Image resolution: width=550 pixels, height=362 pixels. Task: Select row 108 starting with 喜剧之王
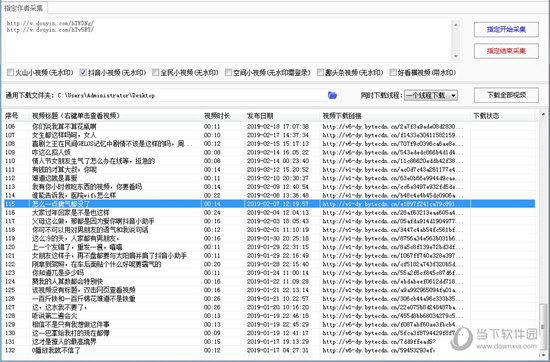click(x=269, y=143)
